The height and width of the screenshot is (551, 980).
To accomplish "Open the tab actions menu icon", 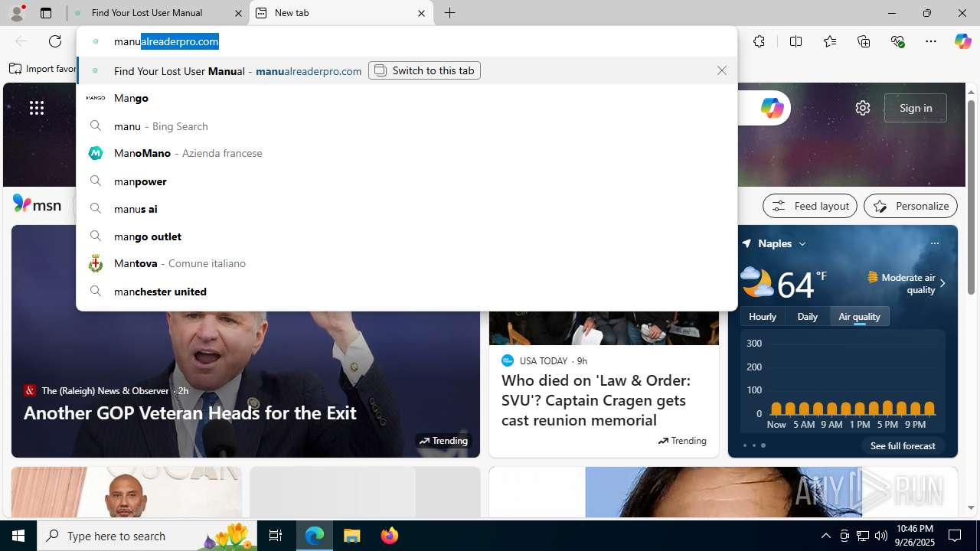I will 46,13.
